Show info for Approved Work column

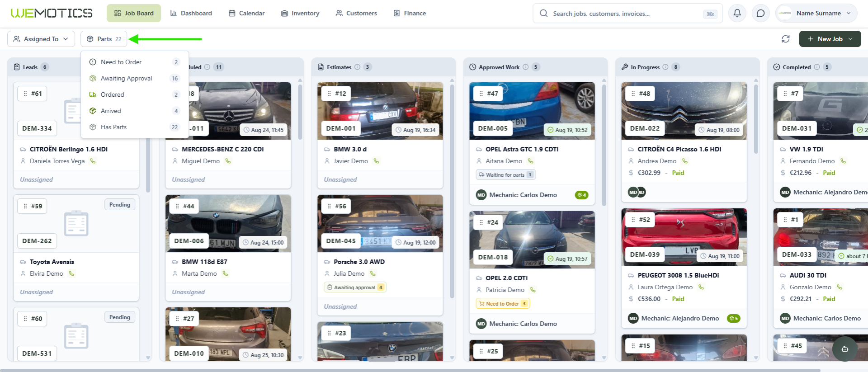pos(525,67)
